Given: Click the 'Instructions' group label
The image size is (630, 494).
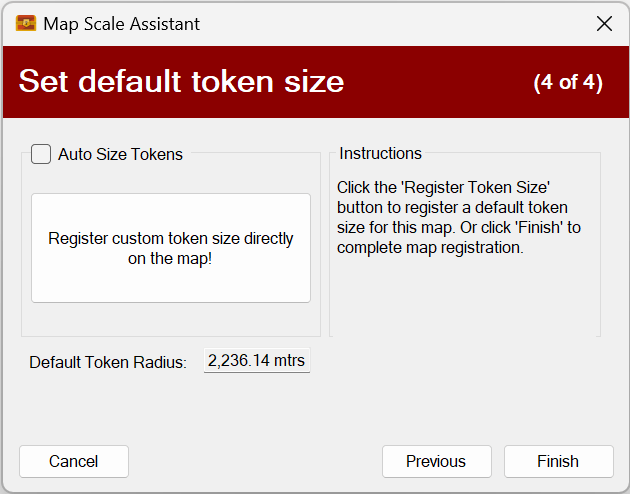Looking at the screenshot, I should (x=380, y=154).
